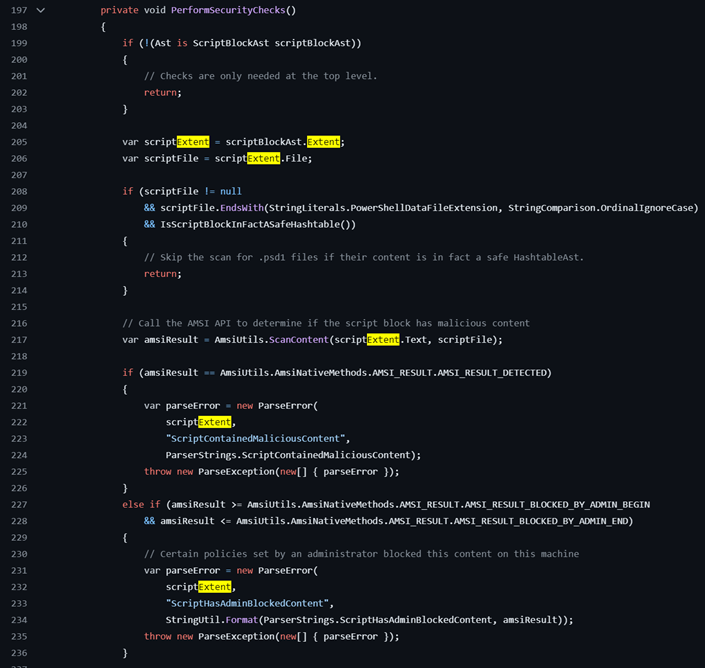Viewport: 705px width, 668px height.
Task: Click highlighted Extent on line 222
Action: 214,422
